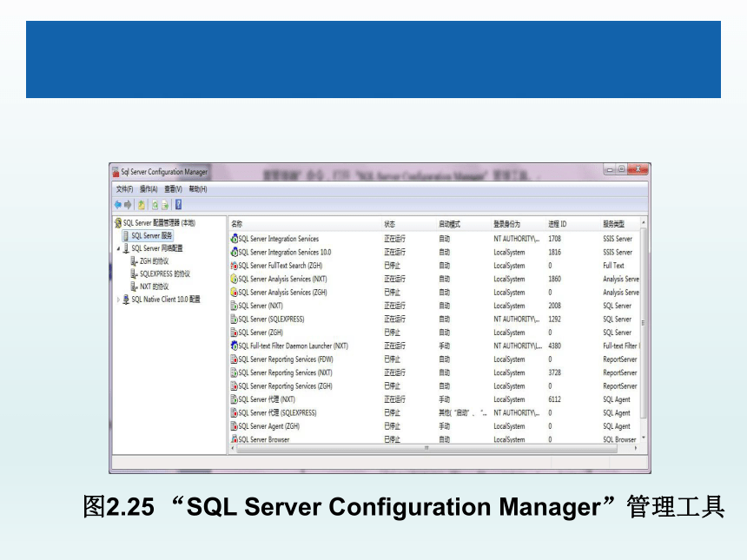This screenshot has height=560, width=747.
Task: Click icon of SQL Full-text Filter Daemon Launcher
Action: click(x=234, y=346)
